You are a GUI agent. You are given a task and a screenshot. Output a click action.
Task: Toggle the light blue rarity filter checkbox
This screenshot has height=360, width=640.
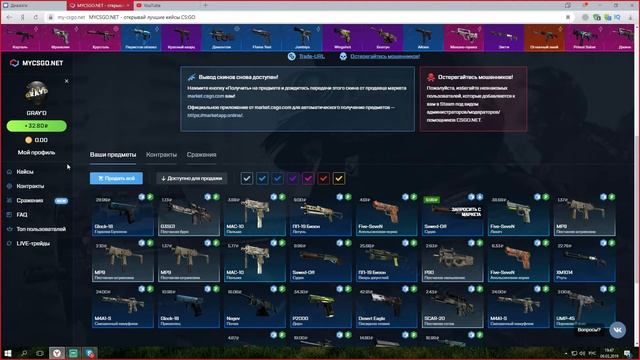(x=262, y=178)
